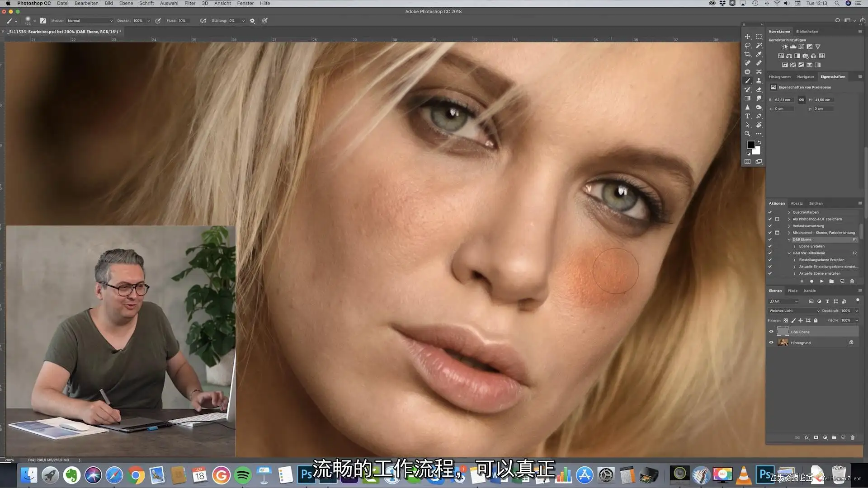868x488 pixels.
Task: Add a Brightness/Contrast adjustment
Action: pos(785,47)
